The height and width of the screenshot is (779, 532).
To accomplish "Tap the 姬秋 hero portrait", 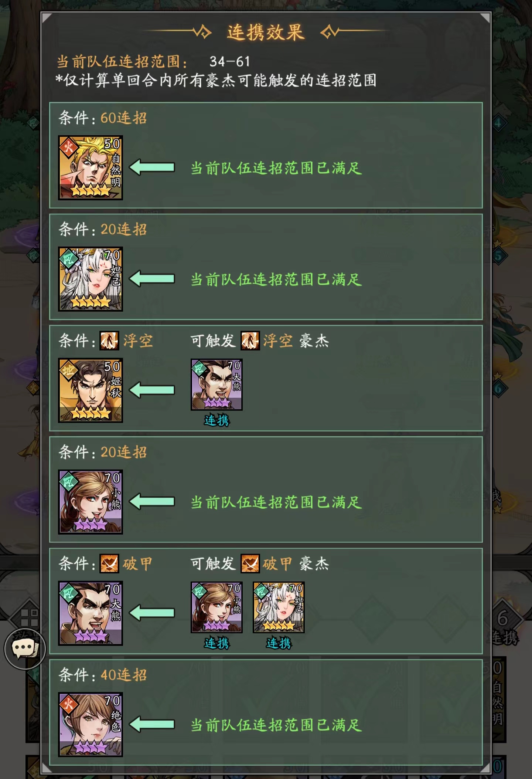I will [91, 390].
